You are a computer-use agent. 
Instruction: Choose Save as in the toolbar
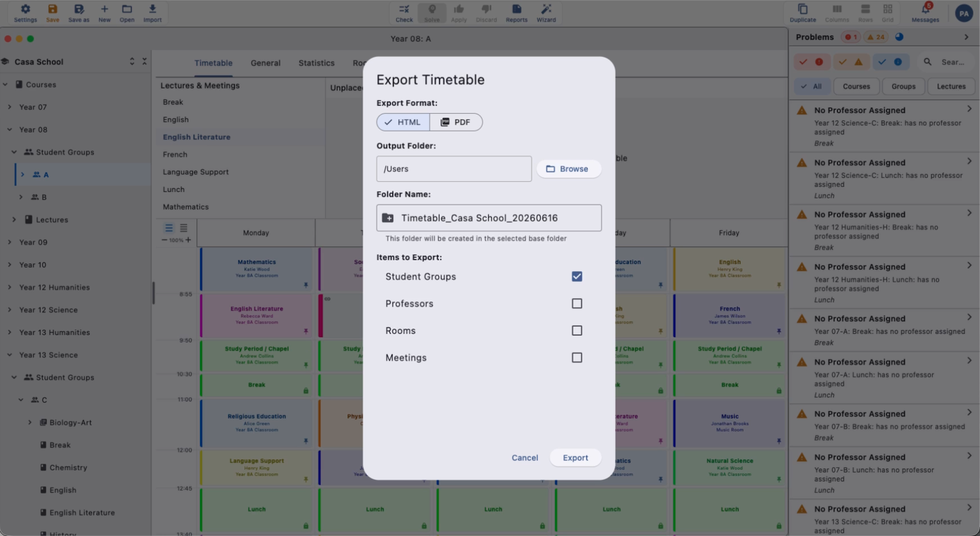[x=78, y=13]
